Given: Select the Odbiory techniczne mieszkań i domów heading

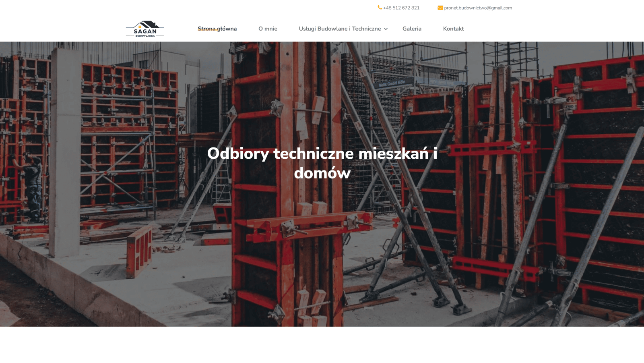Looking at the screenshot, I should [322, 163].
